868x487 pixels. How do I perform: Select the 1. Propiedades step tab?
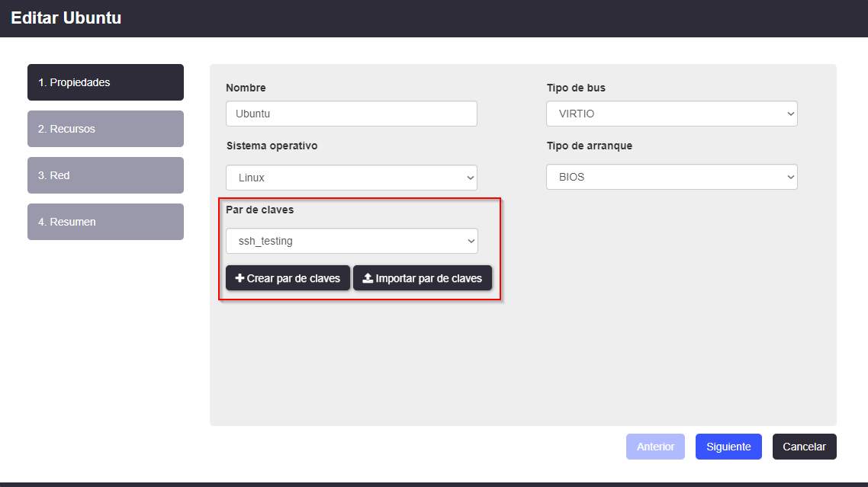(x=105, y=82)
